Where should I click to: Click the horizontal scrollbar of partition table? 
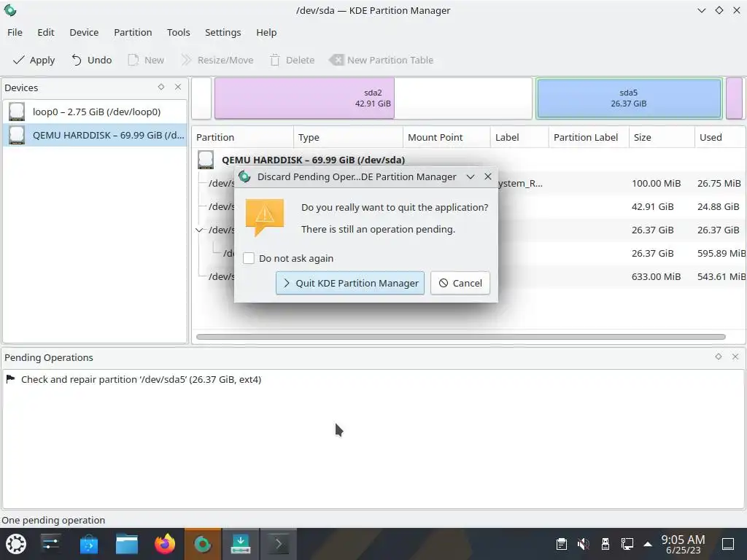coord(461,337)
